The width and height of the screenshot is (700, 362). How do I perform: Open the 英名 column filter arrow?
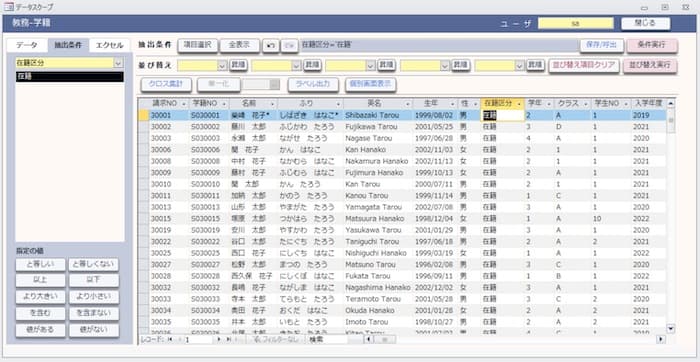pyautogui.click(x=407, y=104)
